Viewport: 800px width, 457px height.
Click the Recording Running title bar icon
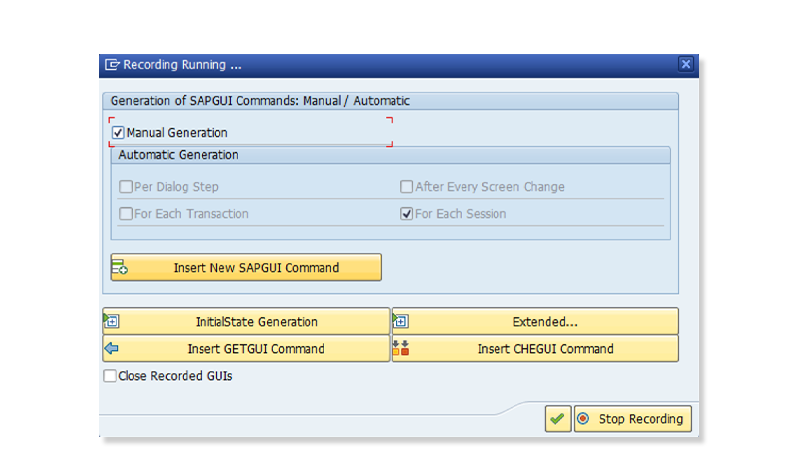coord(112,65)
